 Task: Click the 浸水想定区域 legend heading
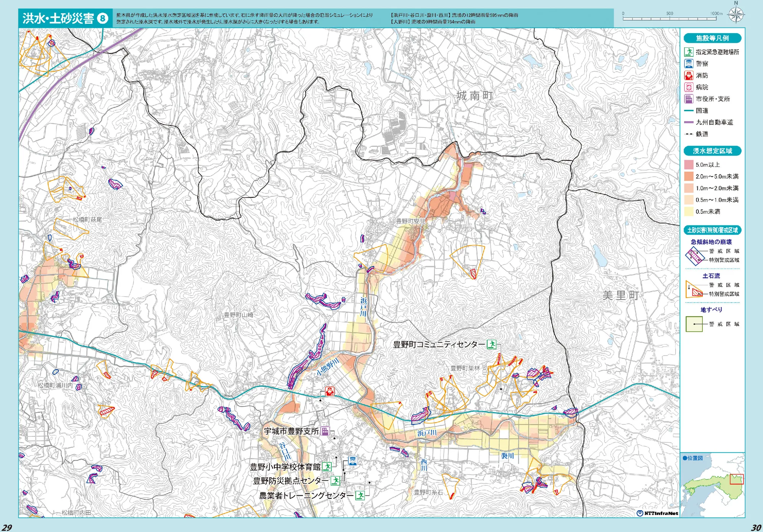tap(712, 151)
